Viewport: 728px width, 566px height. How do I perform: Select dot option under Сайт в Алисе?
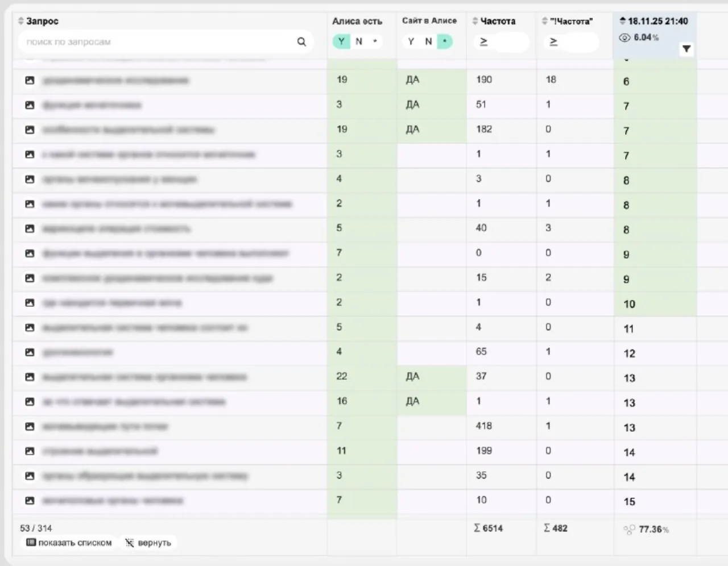click(x=445, y=41)
